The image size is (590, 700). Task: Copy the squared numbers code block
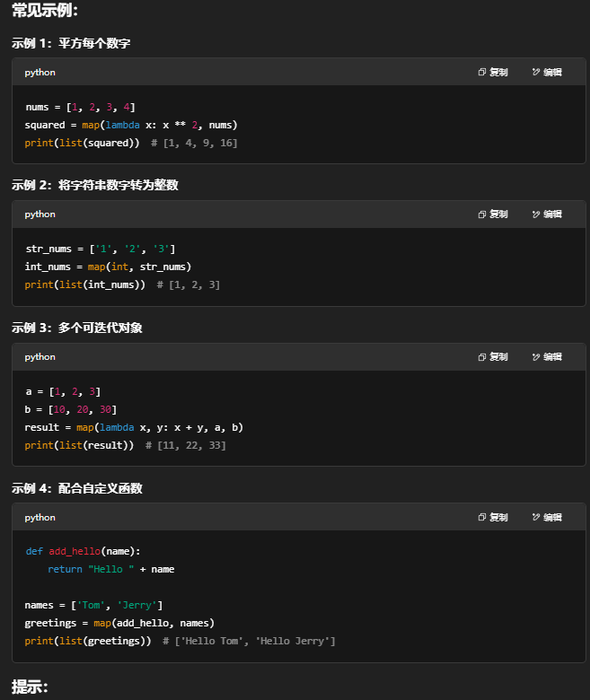pyautogui.click(x=493, y=73)
